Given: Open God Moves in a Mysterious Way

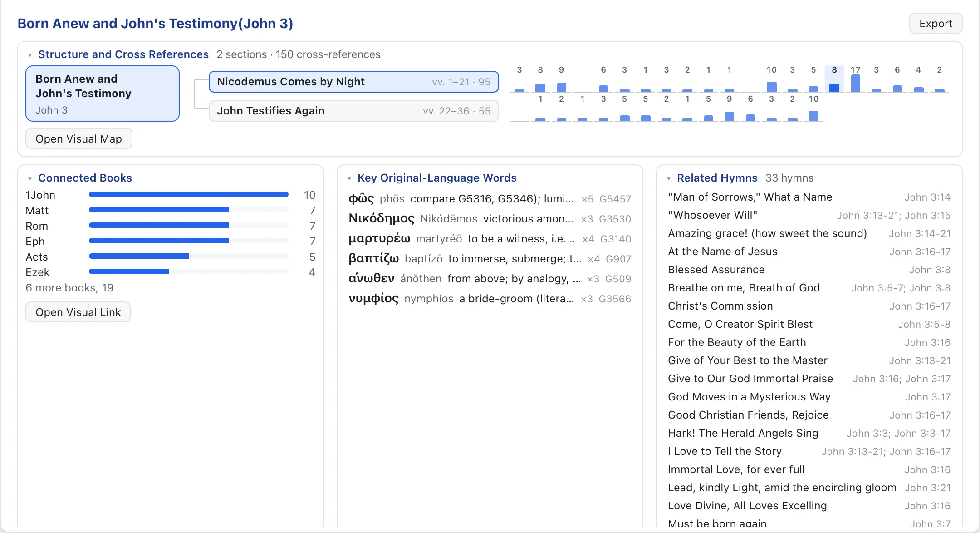Looking at the screenshot, I should 809,397.
